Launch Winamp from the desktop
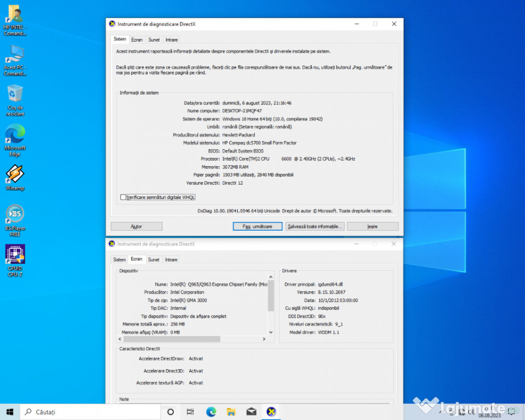525x420 pixels. click(15, 174)
